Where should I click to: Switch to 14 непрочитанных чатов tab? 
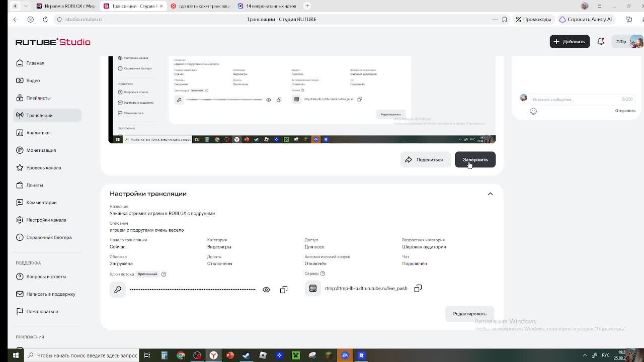(267, 6)
